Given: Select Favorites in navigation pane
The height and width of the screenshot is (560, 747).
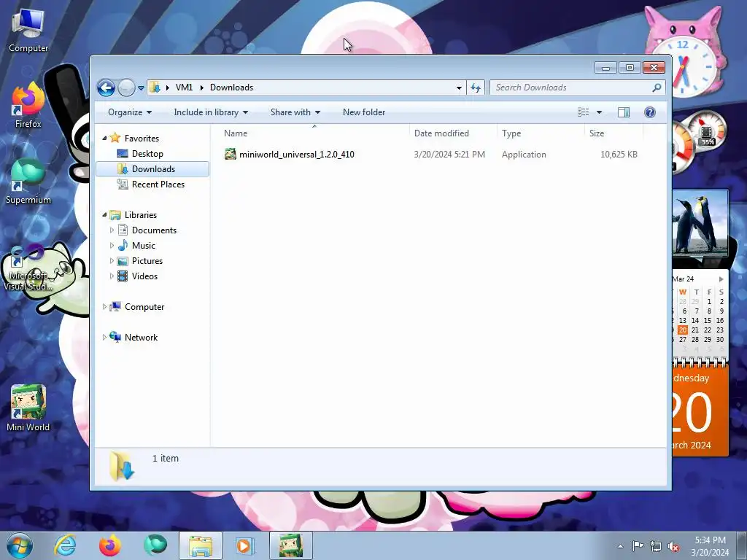Looking at the screenshot, I should (142, 138).
